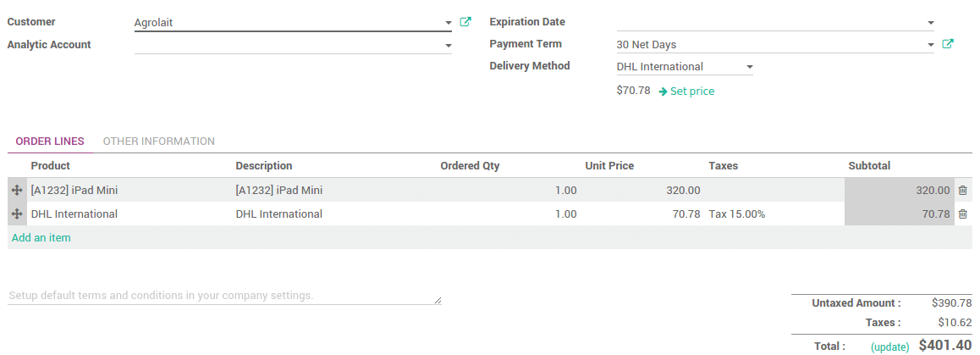Screen dimensions: 980x355
Task: Switch to the Other Information tab
Action: [158, 141]
